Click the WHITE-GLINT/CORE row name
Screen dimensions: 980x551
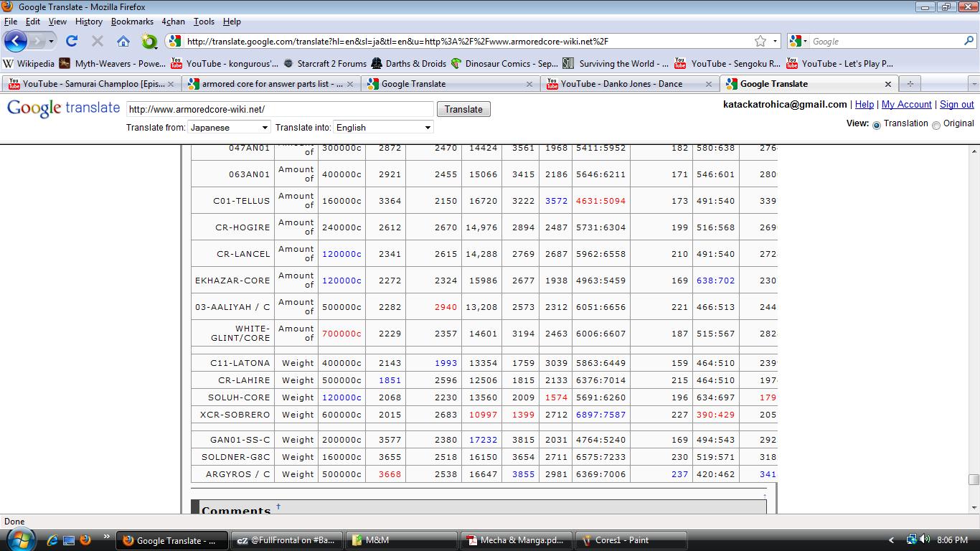240,333
